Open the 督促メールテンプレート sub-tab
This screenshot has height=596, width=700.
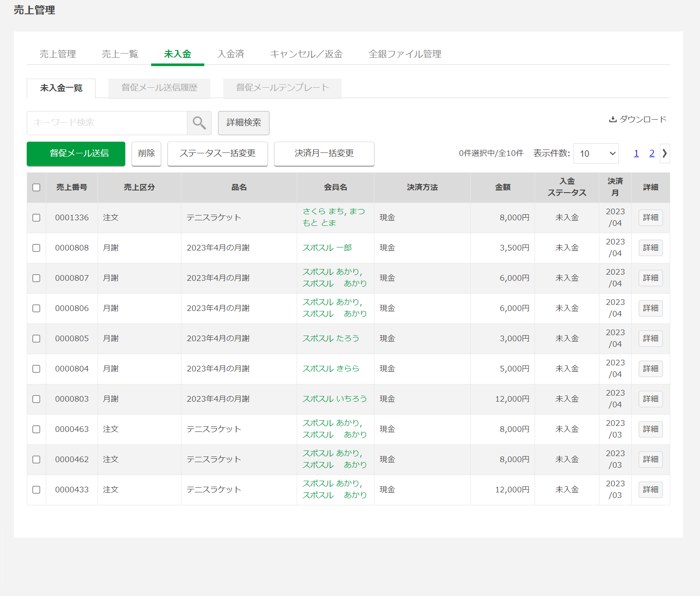pyautogui.click(x=282, y=88)
